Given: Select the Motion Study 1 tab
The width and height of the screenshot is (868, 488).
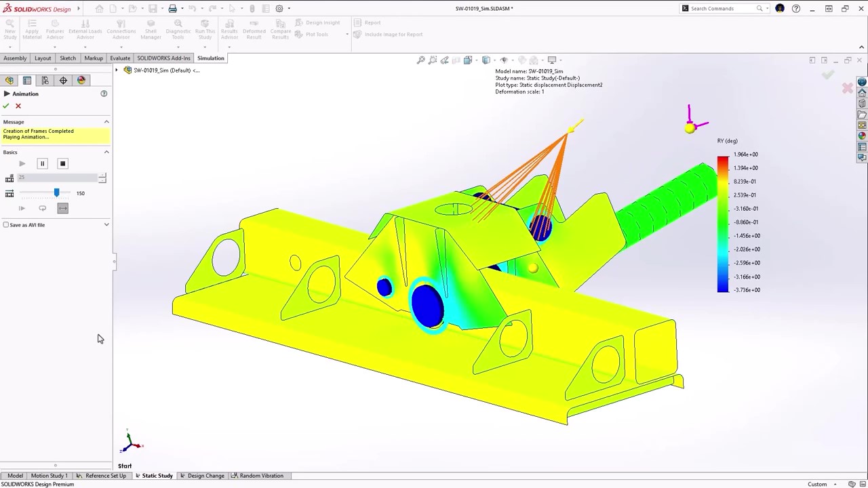Looking at the screenshot, I should click(49, 475).
